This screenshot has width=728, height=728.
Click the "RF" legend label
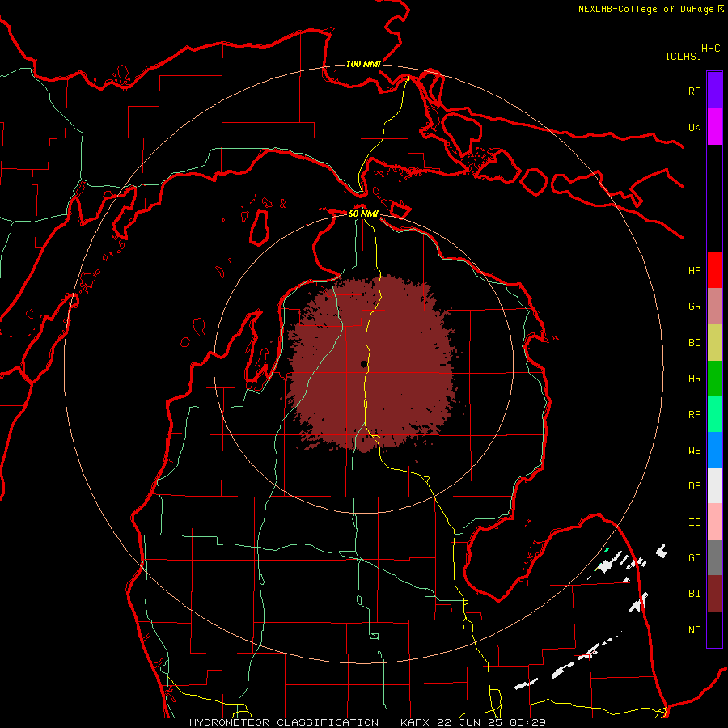coord(694,91)
